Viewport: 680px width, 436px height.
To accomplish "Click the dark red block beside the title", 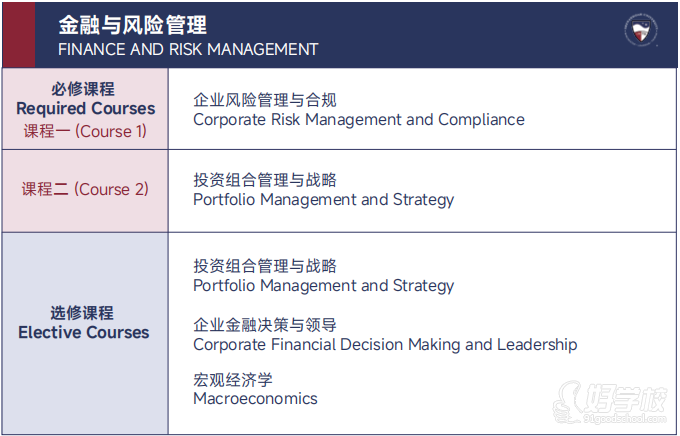I will coord(18,34).
